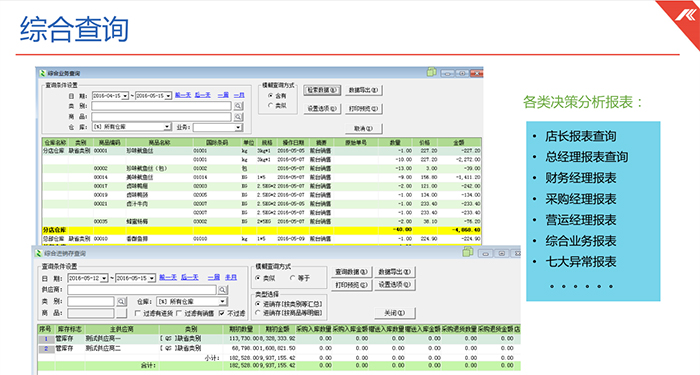Open category lookup magnifier in 综合业务查询 window

click(x=238, y=106)
